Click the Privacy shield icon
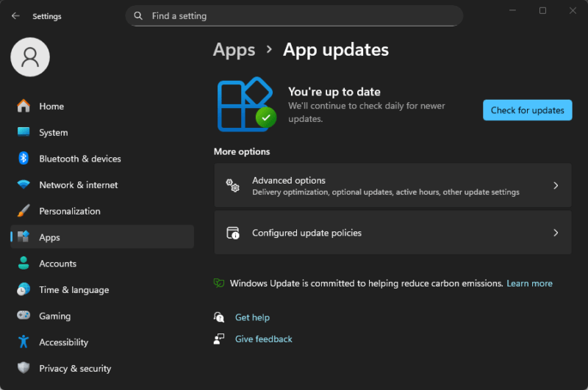The image size is (588, 390). click(x=24, y=367)
